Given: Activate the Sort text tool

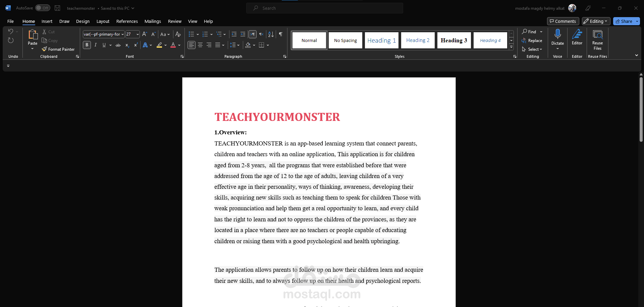Looking at the screenshot, I should [271, 34].
